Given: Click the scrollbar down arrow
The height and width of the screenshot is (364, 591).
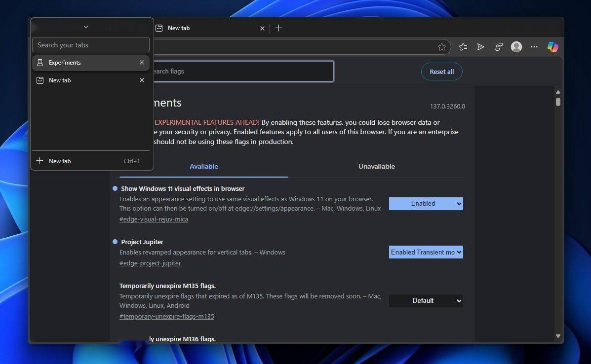Looking at the screenshot, I should point(558,336).
